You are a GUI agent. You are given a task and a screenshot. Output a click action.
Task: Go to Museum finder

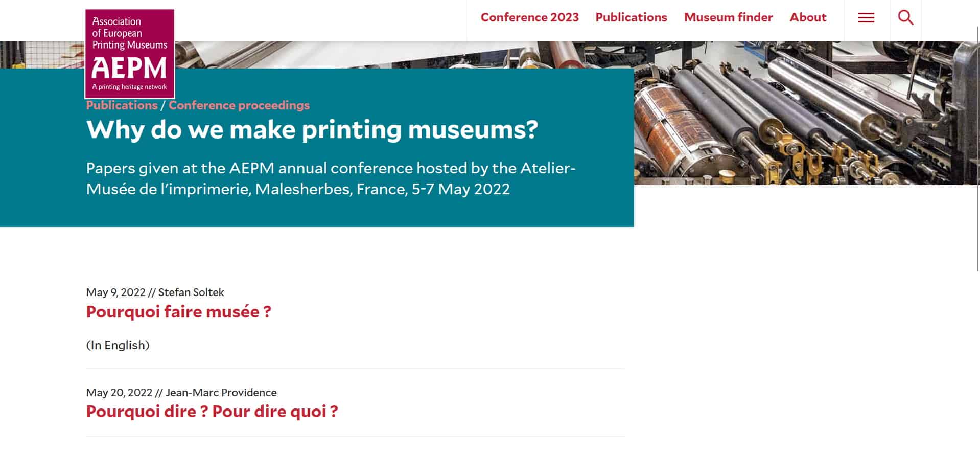pos(728,17)
